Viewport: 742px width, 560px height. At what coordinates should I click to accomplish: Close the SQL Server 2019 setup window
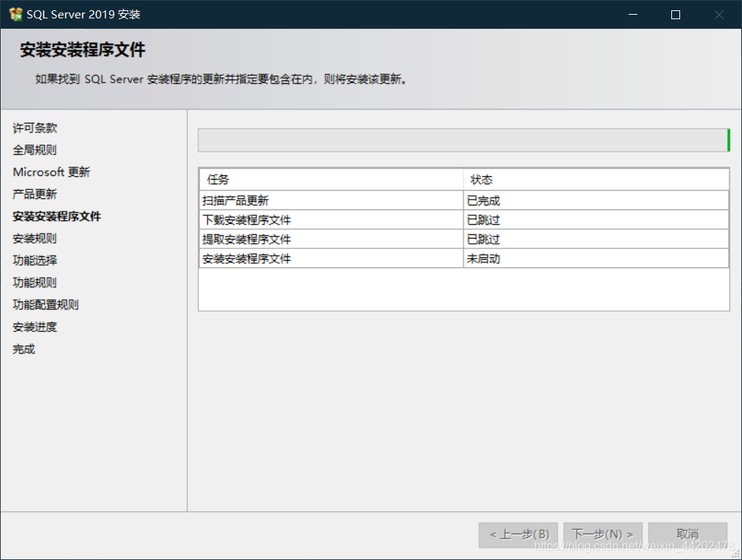pyautogui.click(x=719, y=14)
